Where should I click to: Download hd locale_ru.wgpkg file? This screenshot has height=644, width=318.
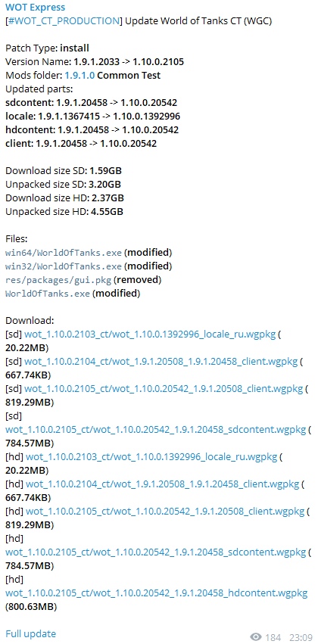click(x=151, y=457)
